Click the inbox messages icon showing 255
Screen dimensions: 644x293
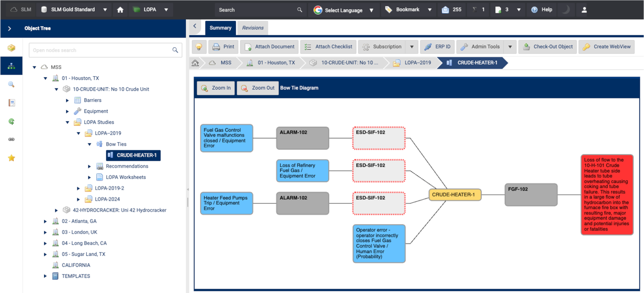[x=451, y=10]
